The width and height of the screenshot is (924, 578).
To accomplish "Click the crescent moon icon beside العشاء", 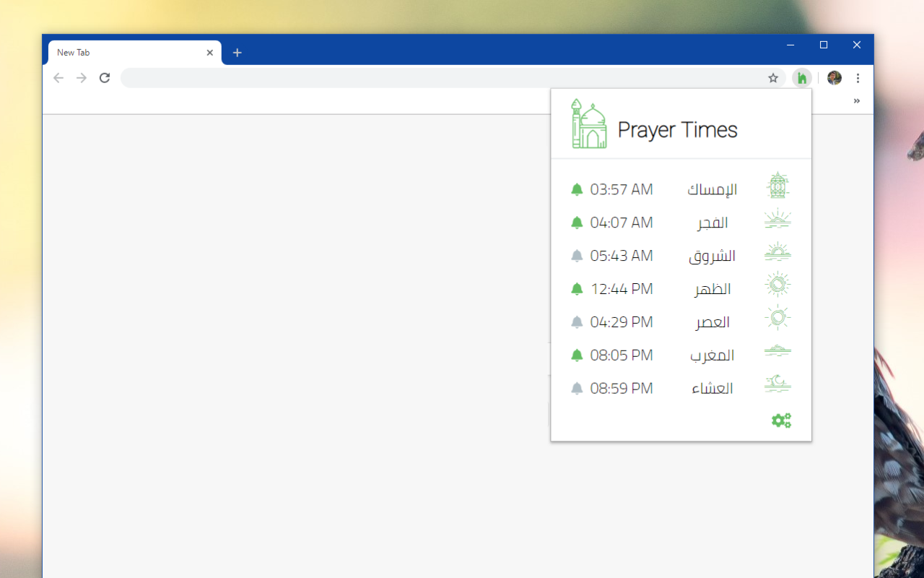I will (x=777, y=383).
